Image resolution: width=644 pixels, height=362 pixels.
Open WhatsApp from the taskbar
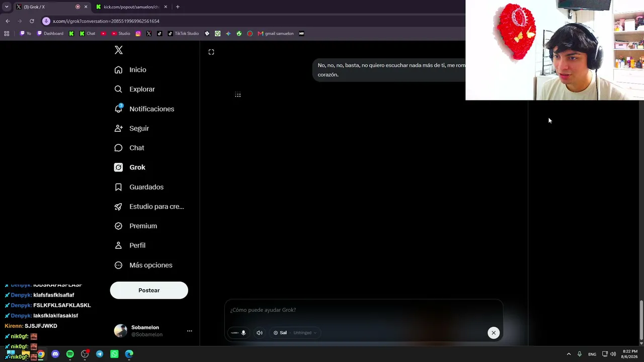point(114,354)
